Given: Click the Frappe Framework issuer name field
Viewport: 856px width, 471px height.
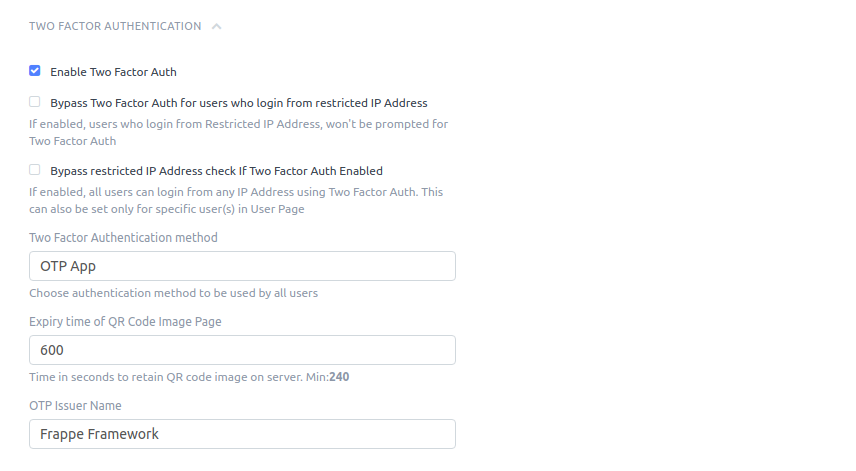Looking at the screenshot, I should pyautogui.click(x=242, y=434).
